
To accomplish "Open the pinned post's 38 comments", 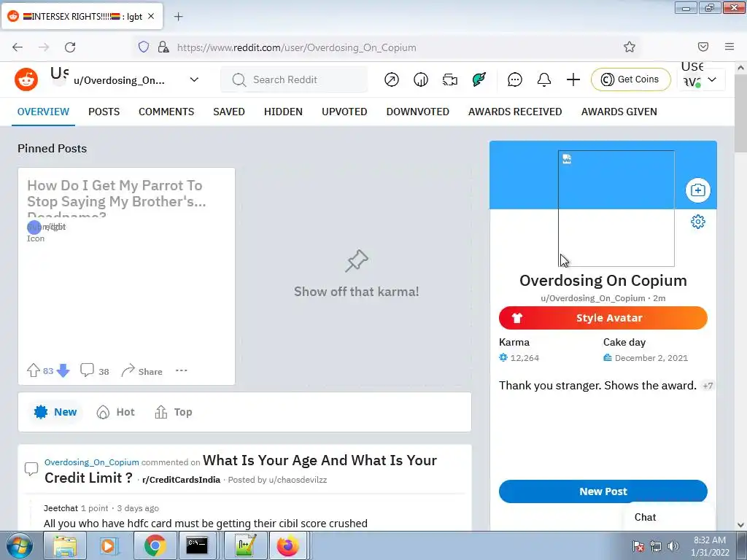I will point(94,370).
